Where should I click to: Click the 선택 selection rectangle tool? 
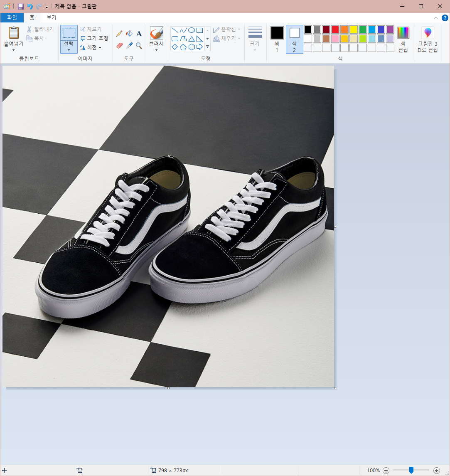(69, 33)
